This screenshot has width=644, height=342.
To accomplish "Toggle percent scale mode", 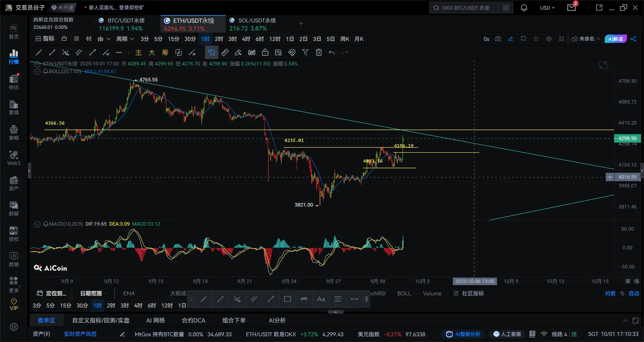I will coord(622,293).
